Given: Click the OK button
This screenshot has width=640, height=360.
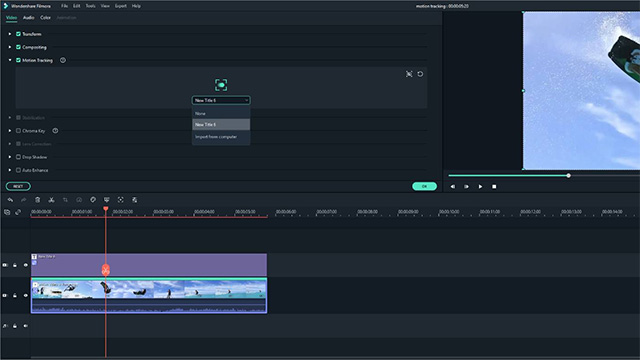Looking at the screenshot, I should [x=424, y=186].
